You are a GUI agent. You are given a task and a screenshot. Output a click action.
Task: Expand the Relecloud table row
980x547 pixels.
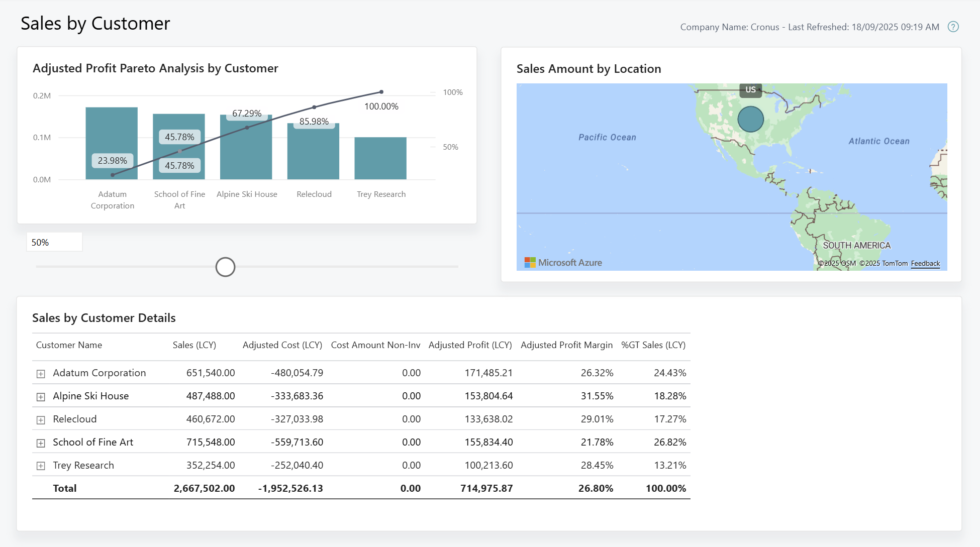coord(40,419)
